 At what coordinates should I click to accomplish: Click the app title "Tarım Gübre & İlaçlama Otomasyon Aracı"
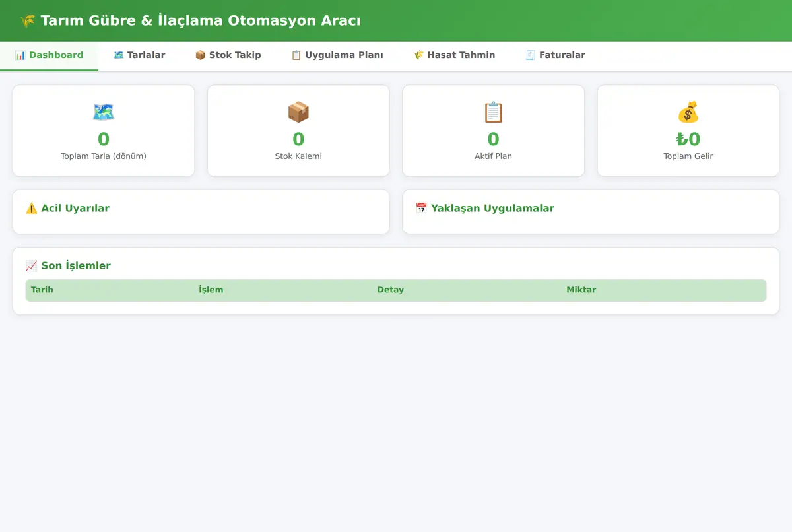tap(201, 21)
